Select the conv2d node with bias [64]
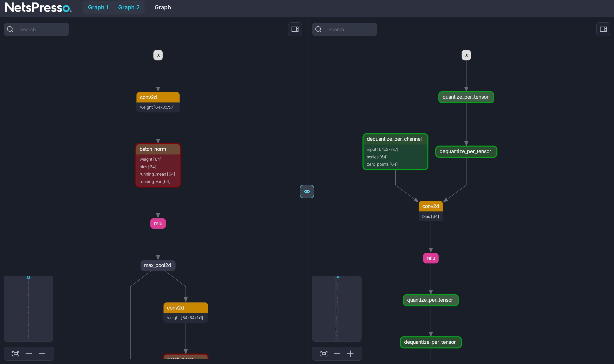 tap(431, 211)
